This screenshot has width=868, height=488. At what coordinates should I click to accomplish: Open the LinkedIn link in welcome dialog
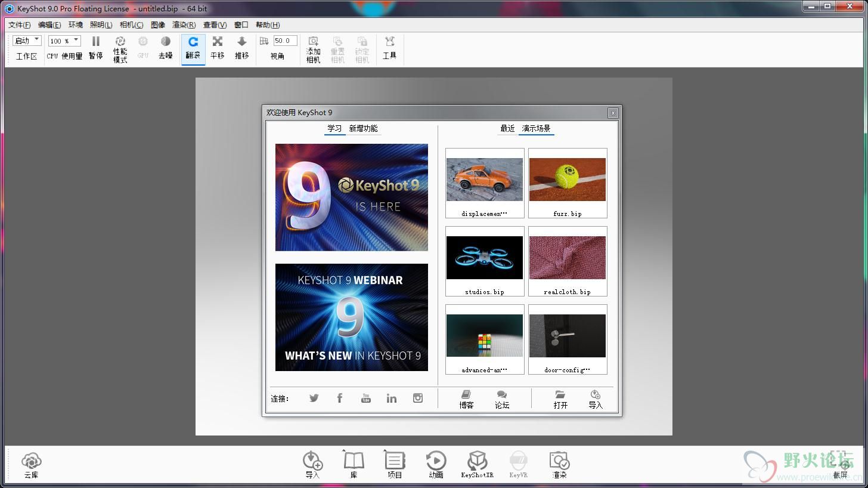[392, 398]
